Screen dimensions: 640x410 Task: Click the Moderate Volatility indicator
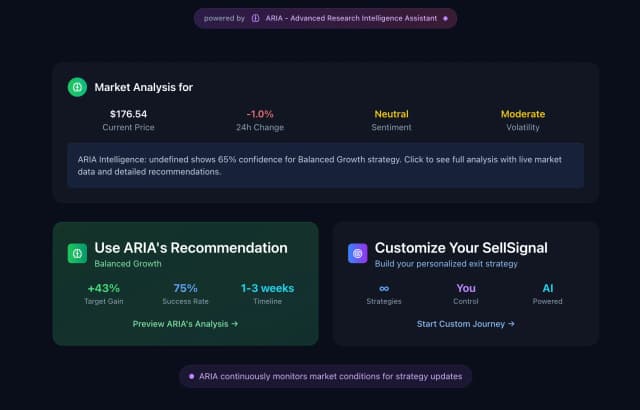[523, 114]
